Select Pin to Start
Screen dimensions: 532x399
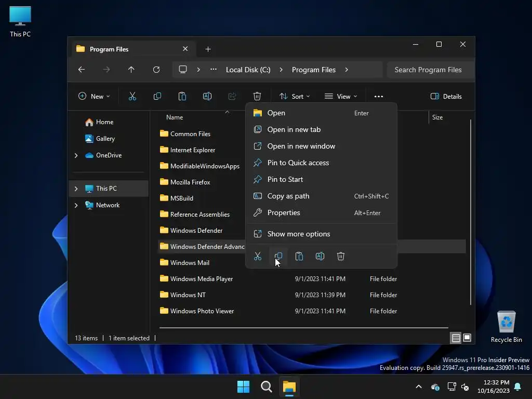[x=321, y=179]
